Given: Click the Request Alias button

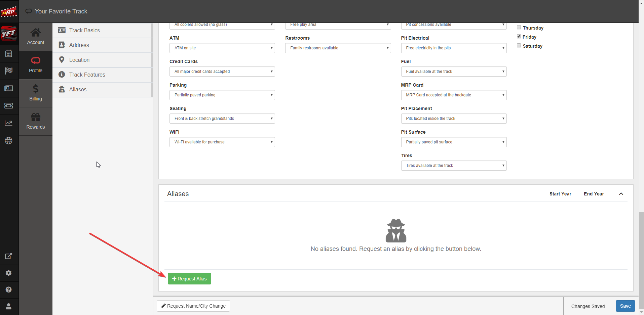Looking at the screenshot, I should 189,279.
